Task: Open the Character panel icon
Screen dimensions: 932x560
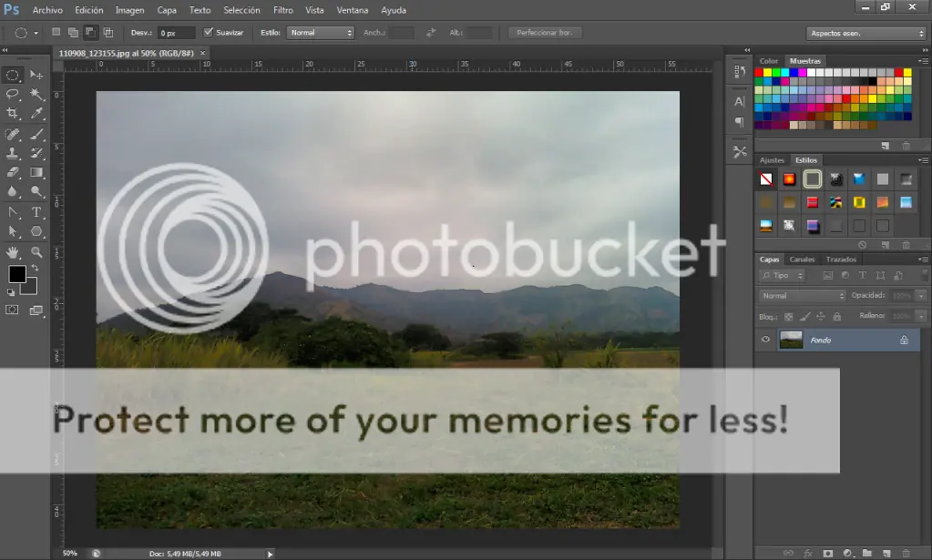Action: coord(740,102)
